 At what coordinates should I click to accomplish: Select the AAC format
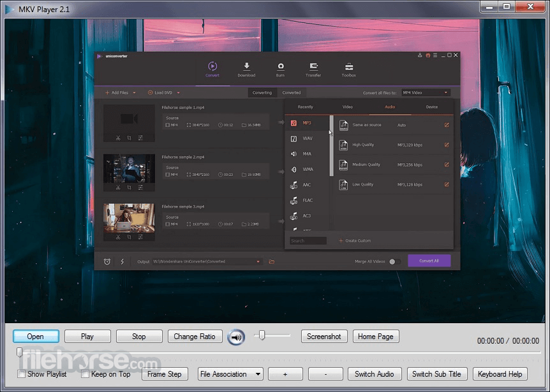306,185
